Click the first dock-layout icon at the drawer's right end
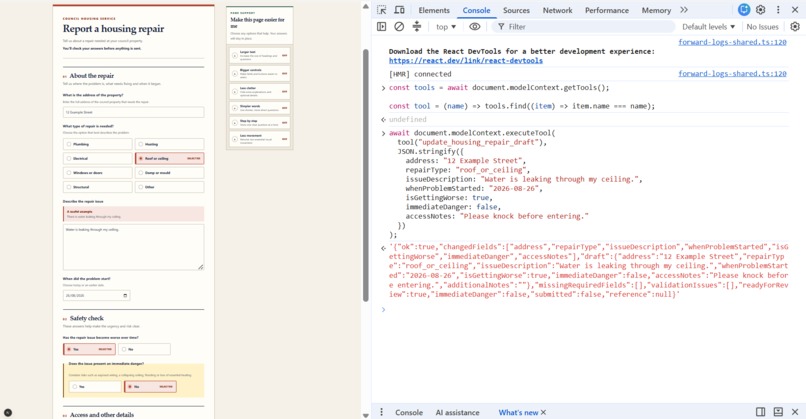Viewport: 806px width, 419px height. pos(761,412)
